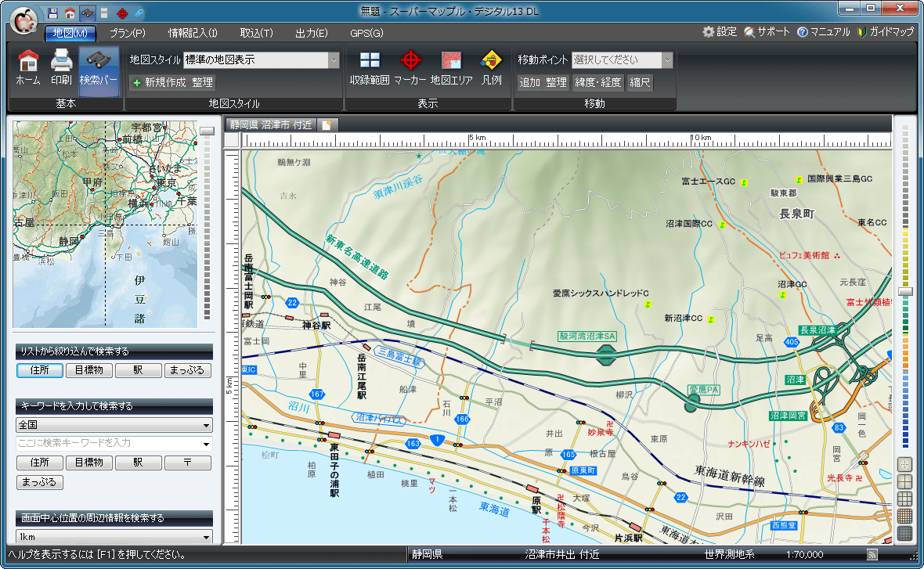
Task: Open the 全国 region dropdown
Action: pyautogui.click(x=114, y=425)
